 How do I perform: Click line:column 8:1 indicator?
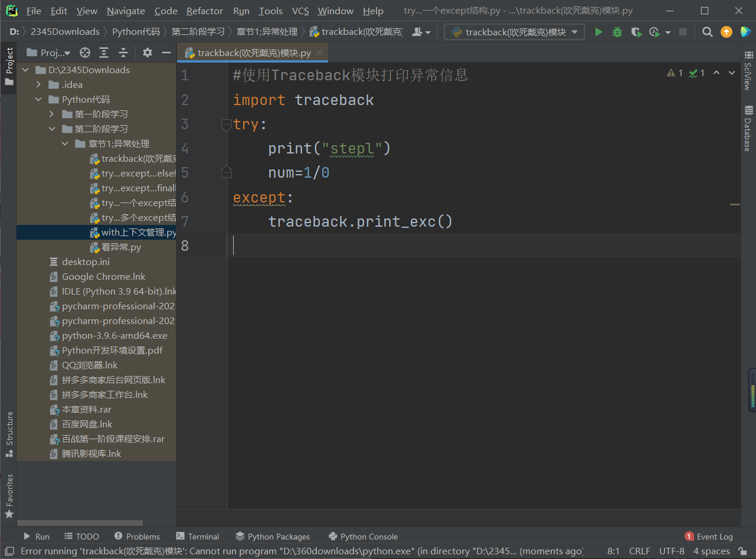tap(613, 551)
